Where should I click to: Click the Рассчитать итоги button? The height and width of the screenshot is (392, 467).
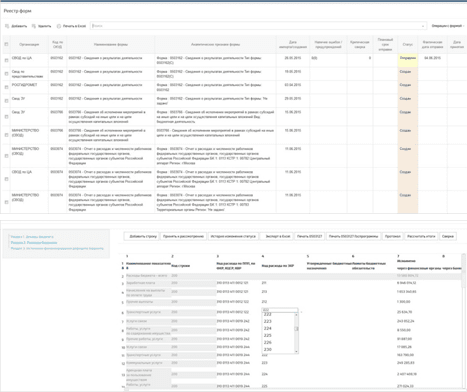[x=421, y=236]
